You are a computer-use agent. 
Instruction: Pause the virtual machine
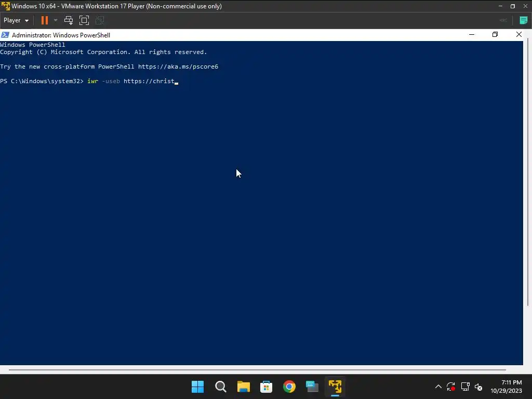[x=45, y=20]
